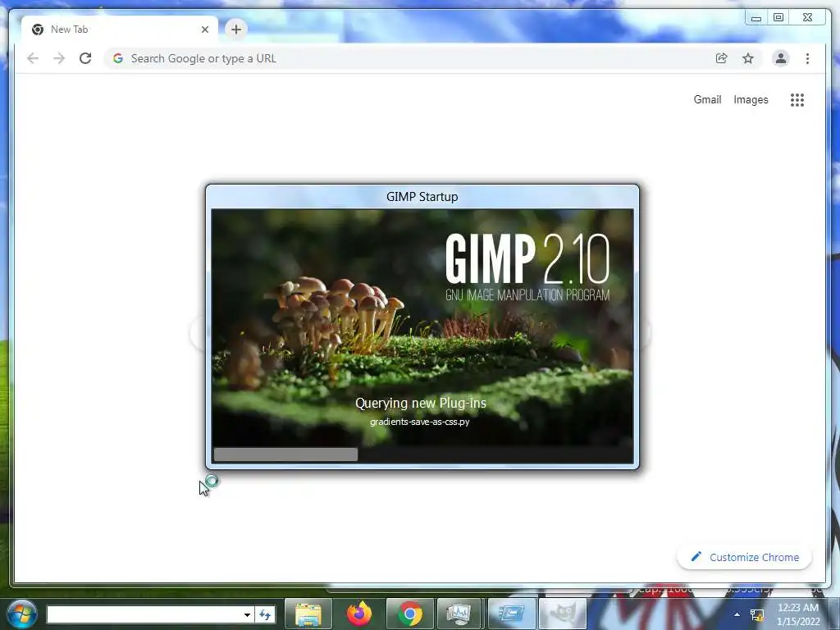Open the Gmail link
The width and height of the screenshot is (840, 630).
coord(707,99)
